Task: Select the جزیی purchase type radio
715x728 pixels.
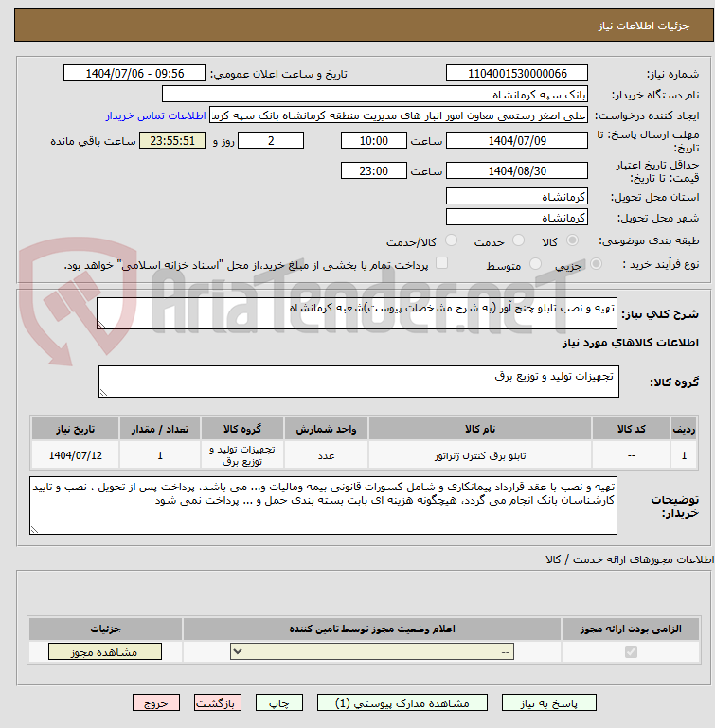Action: click(x=596, y=264)
